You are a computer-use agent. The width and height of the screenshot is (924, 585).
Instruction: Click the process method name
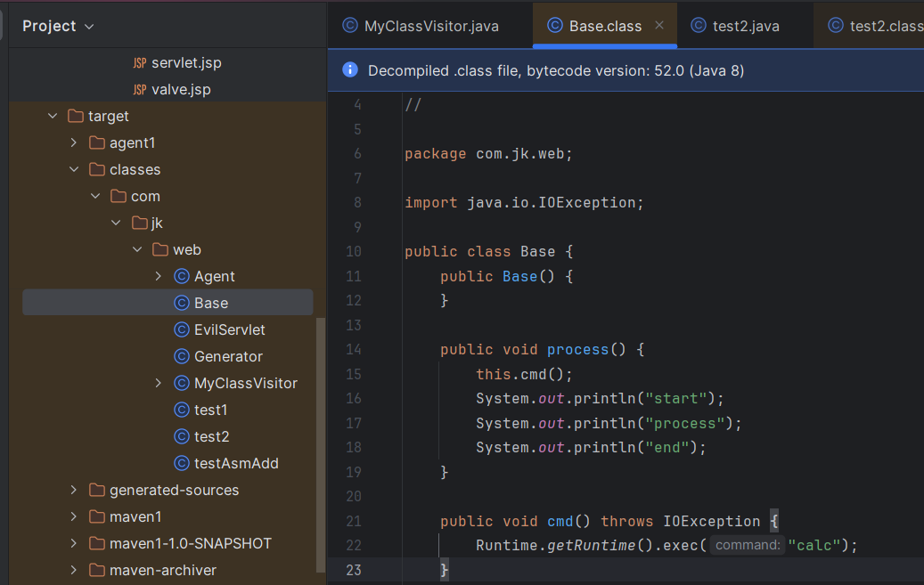pyautogui.click(x=577, y=349)
